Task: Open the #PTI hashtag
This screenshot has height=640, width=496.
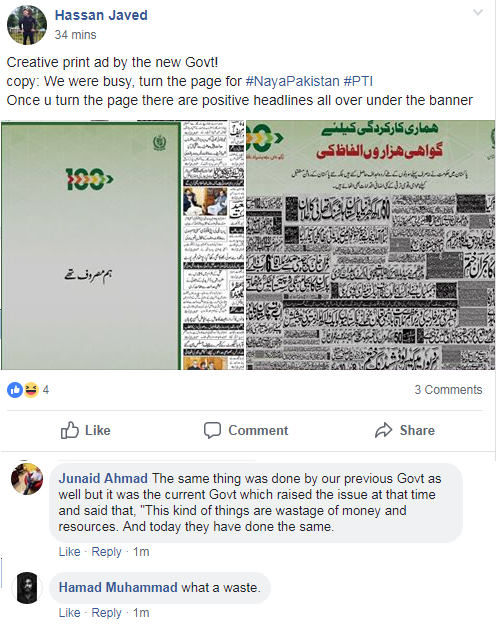Action: click(358, 81)
